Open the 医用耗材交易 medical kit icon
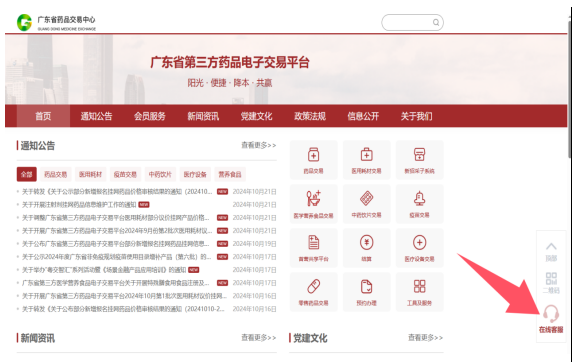 coord(366,155)
